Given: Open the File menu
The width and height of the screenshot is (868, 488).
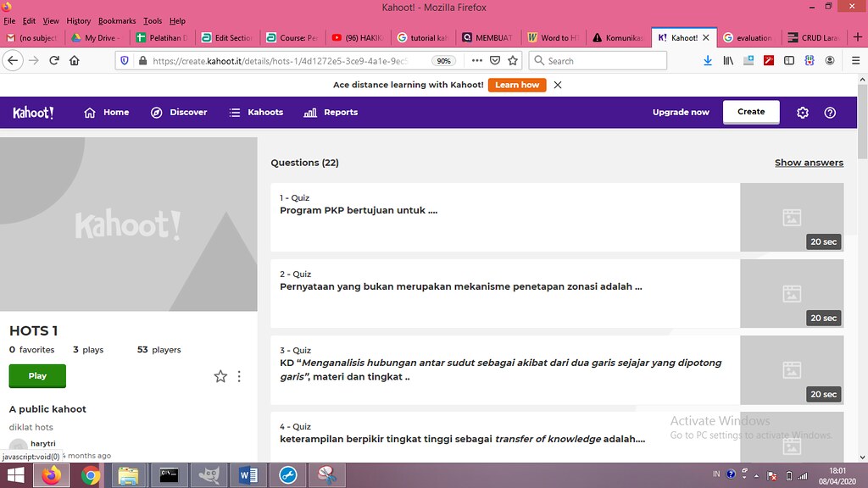Looking at the screenshot, I should pos(9,21).
